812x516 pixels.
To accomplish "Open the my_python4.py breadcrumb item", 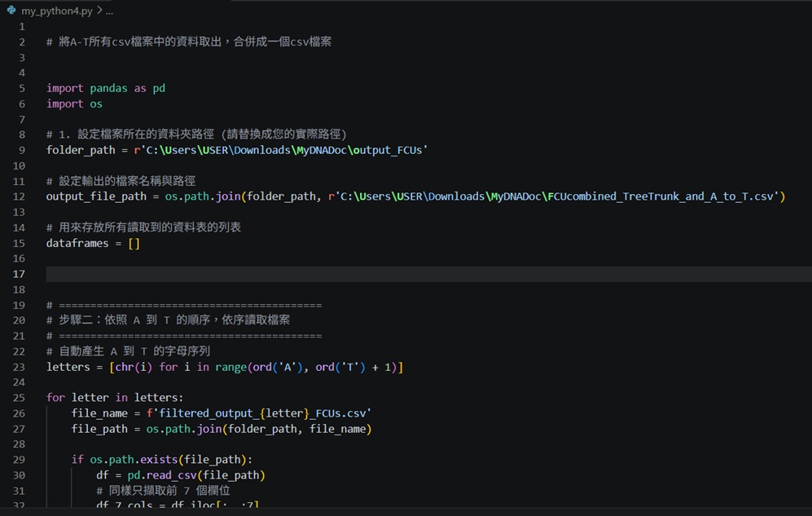I will 57,11.
